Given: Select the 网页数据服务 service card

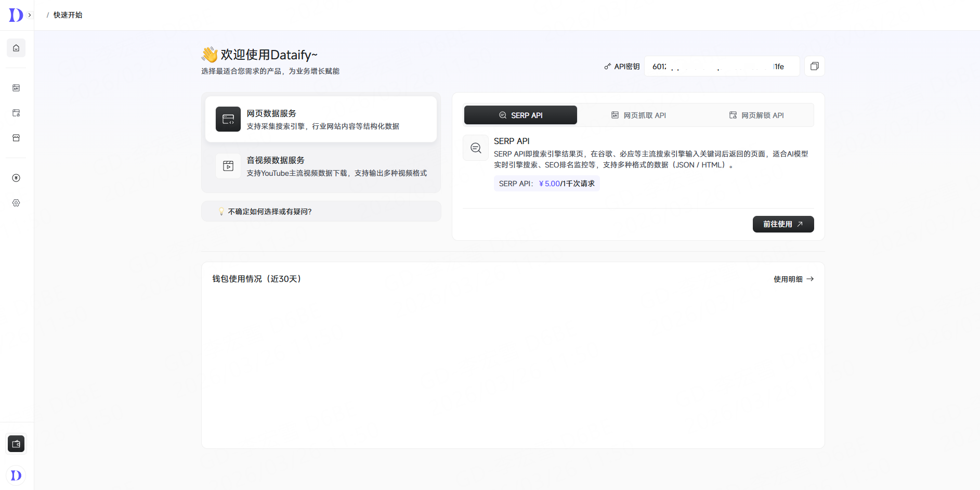Looking at the screenshot, I should 321,119.
